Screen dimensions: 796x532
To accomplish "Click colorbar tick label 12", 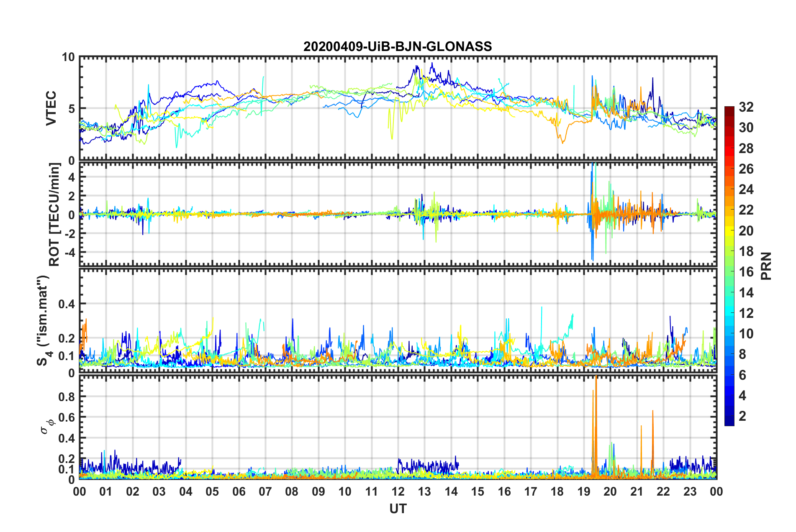I will tap(746, 313).
